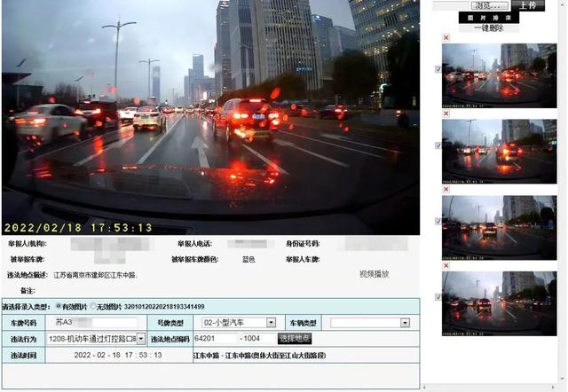
Task: Click the 备注 remarks label
Action: click(x=28, y=291)
